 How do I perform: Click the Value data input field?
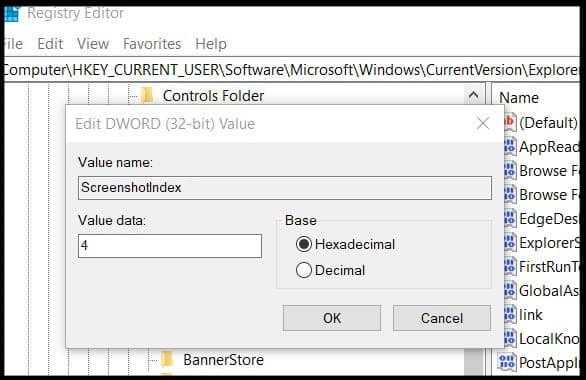point(170,245)
